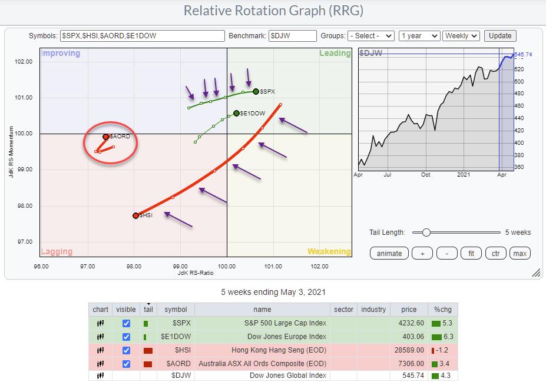This screenshot has width=546, height=392.
Task: Sort by symbol column header
Action: point(176,310)
